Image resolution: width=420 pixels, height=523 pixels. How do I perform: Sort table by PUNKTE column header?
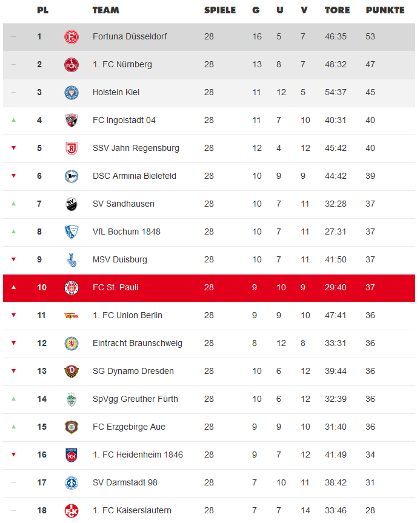point(385,10)
